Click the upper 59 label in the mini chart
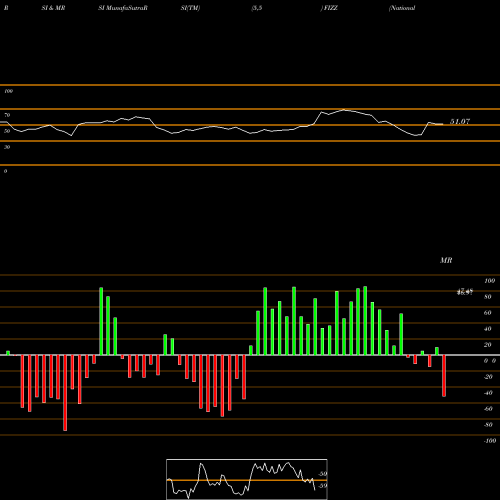Screen dimensions: 500x500 point(323,474)
